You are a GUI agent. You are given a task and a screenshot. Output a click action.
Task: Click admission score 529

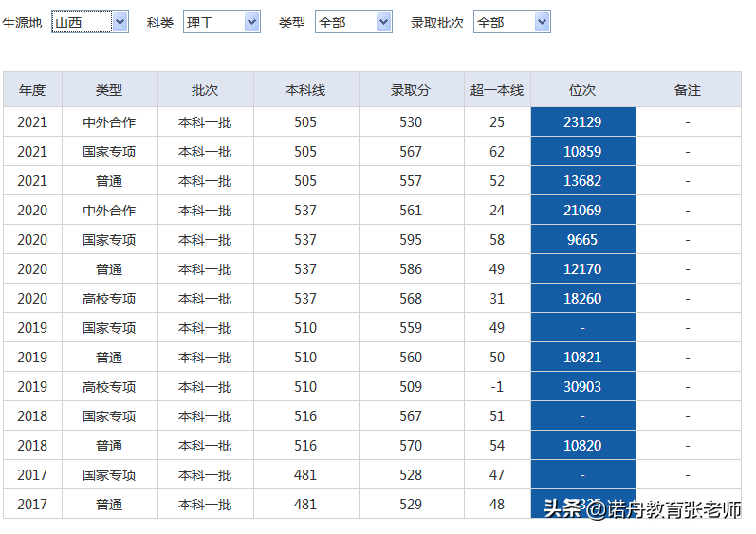[x=411, y=504]
